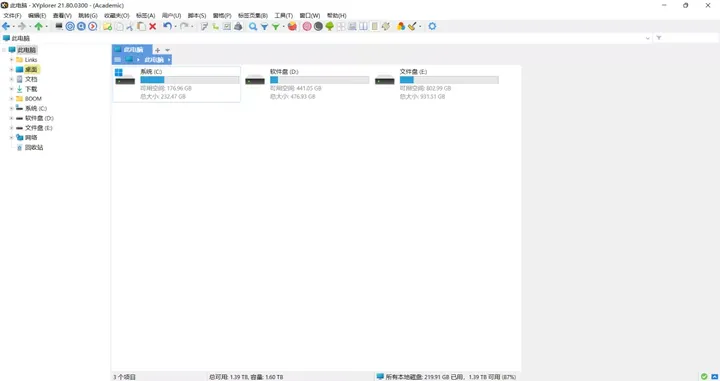Open Configuration with the blue gear icon
The height and width of the screenshot is (381, 720).
coord(432,27)
